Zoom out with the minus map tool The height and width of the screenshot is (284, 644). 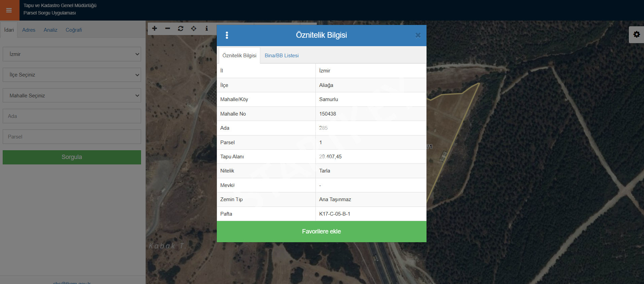[168, 29]
